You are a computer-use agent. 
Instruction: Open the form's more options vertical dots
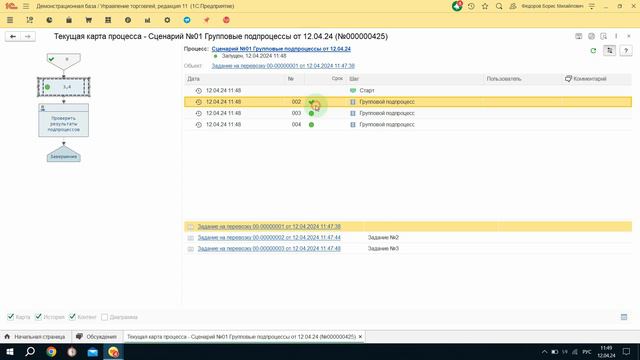pos(616,36)
